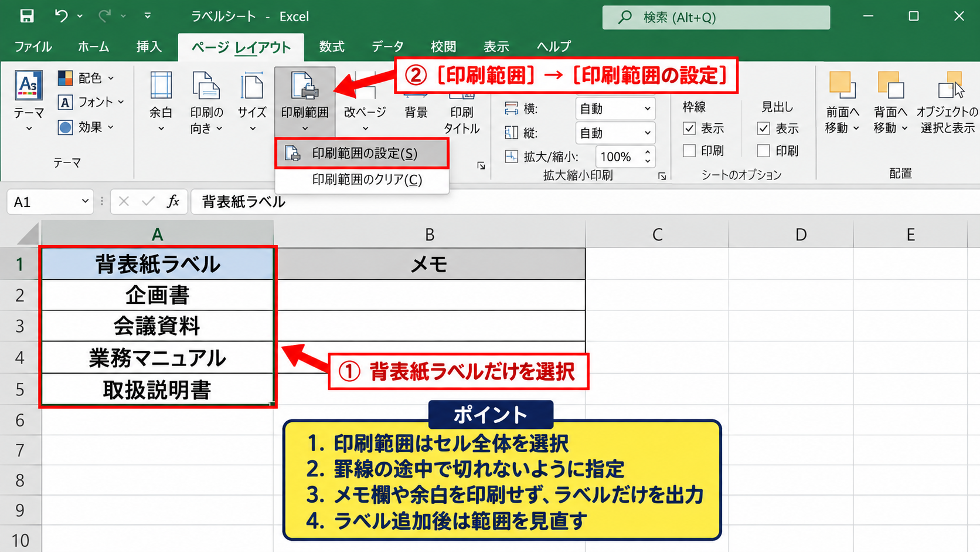This screenshot has height=552, width=980.
Task: Open the テーマ themes gallery
Action: (x=29, y=101)
